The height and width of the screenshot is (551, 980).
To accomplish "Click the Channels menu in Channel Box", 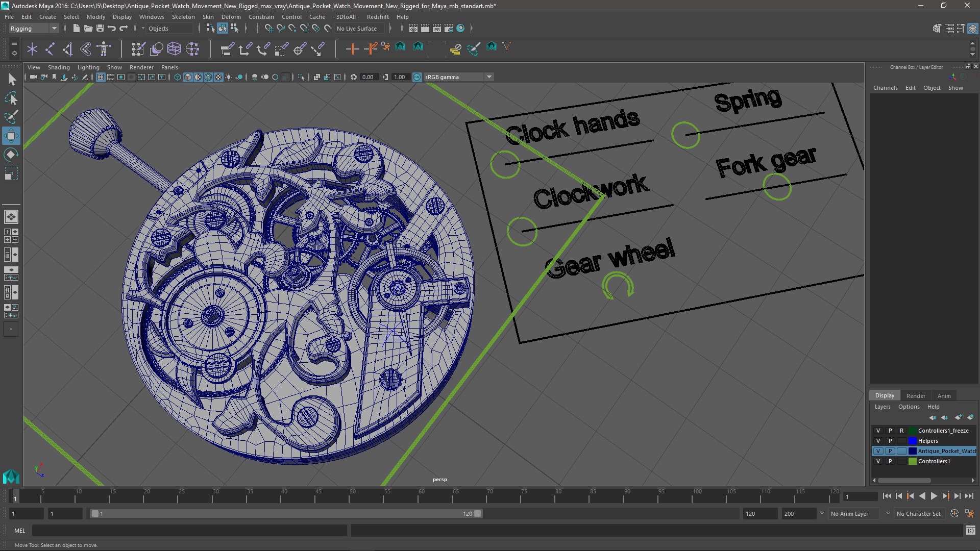I will click(885, 88).
